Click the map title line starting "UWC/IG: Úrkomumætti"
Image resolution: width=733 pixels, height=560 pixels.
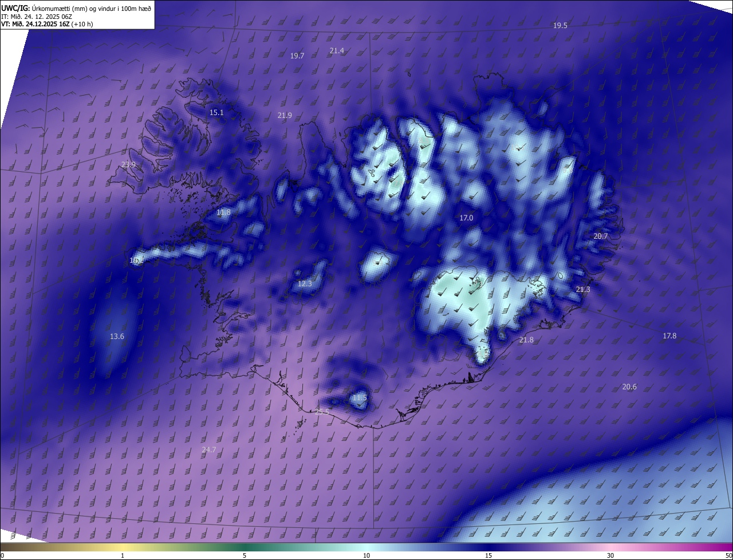[76, 8]
